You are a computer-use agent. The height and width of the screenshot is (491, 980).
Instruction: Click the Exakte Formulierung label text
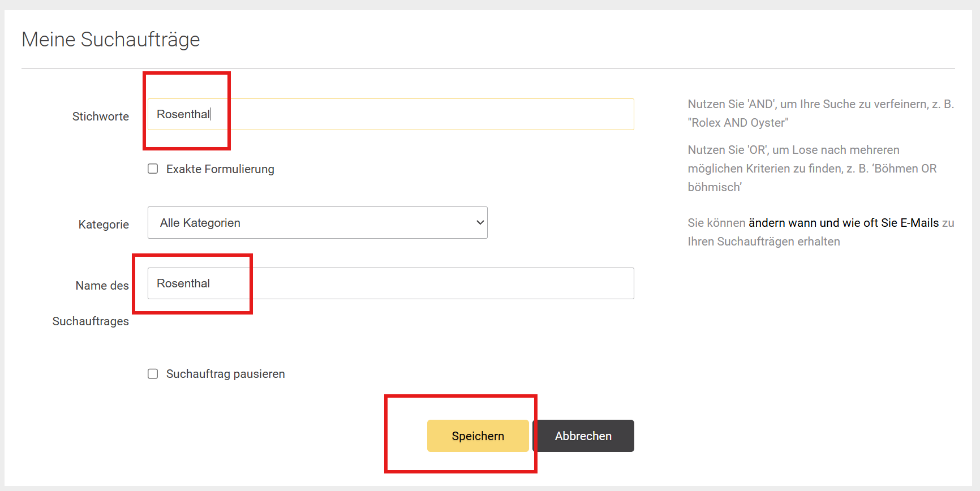[220, 169]
